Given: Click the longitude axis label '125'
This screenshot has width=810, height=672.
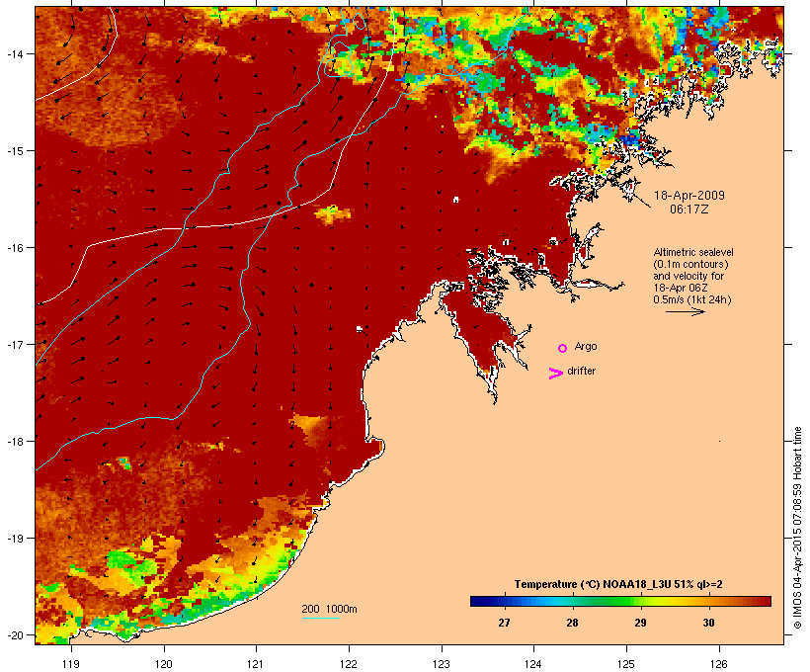Looking at the screenshot, I should point(626,664).
